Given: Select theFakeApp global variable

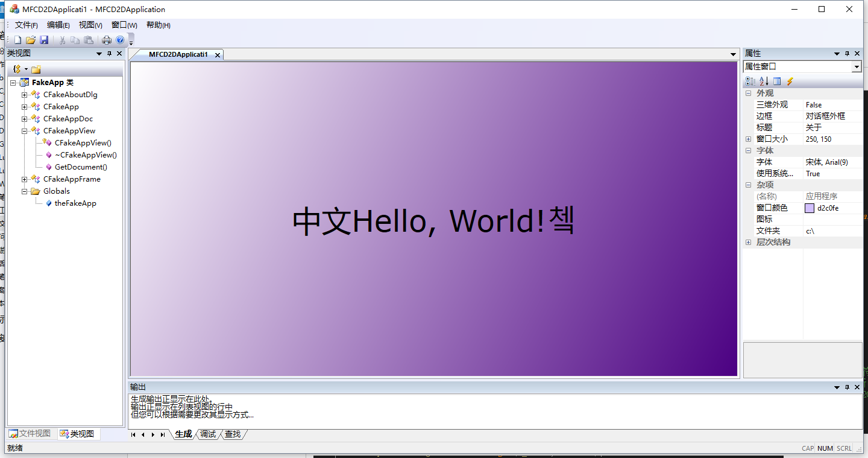Looking at the screenshot, I should point(75,203).
